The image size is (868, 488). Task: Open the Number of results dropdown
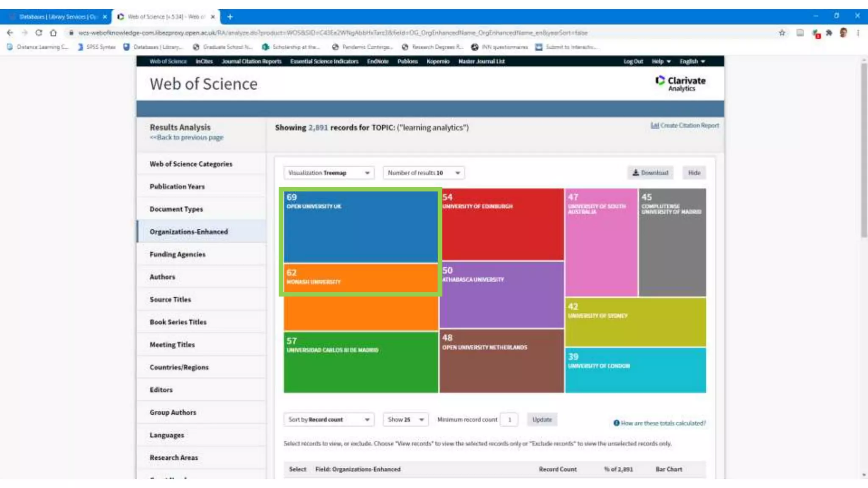424,173
